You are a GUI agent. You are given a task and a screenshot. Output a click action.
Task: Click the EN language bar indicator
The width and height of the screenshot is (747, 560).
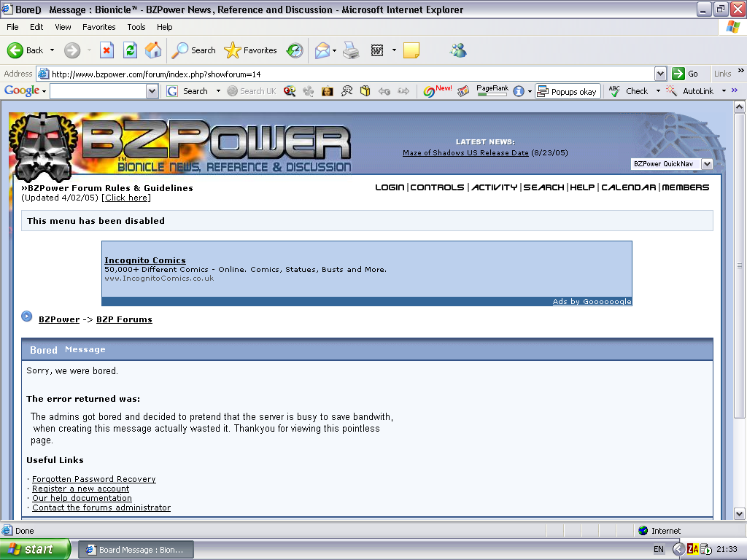tap(659, 550)
